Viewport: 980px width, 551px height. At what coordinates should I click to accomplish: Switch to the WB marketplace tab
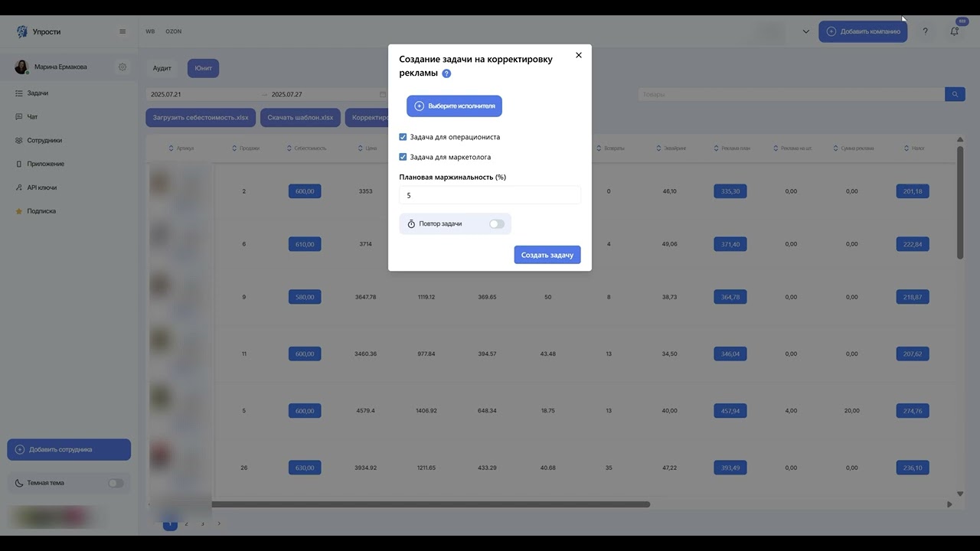[150, 31]
